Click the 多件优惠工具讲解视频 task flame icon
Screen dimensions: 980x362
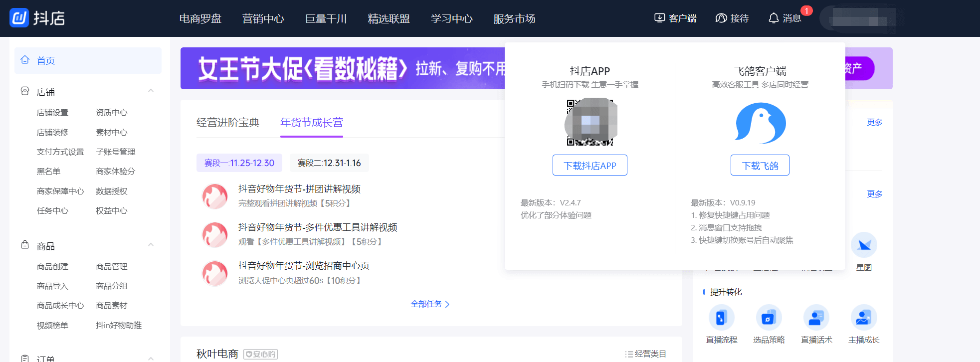pos(215,234)
